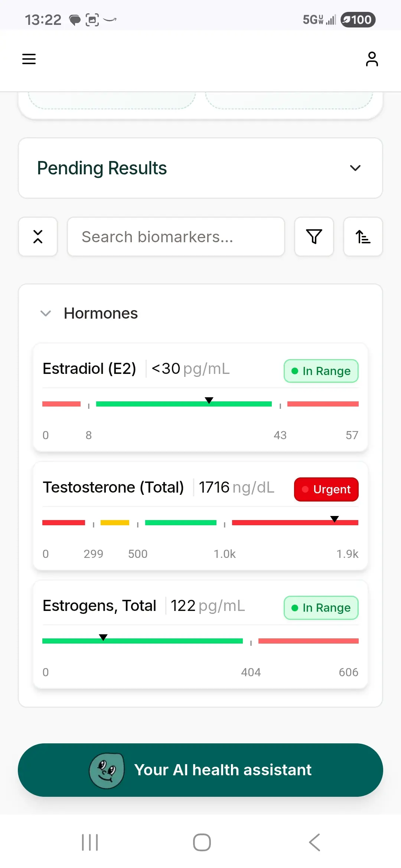This screenshot has height=868, width=401.
Task: Expand the Pending Results section
Action: (x=355, y=168)
